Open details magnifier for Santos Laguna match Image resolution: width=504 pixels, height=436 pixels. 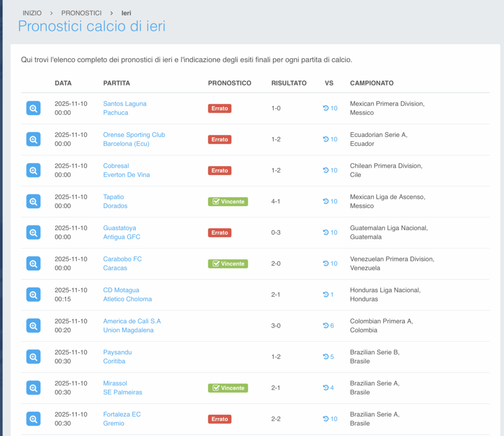33,108
